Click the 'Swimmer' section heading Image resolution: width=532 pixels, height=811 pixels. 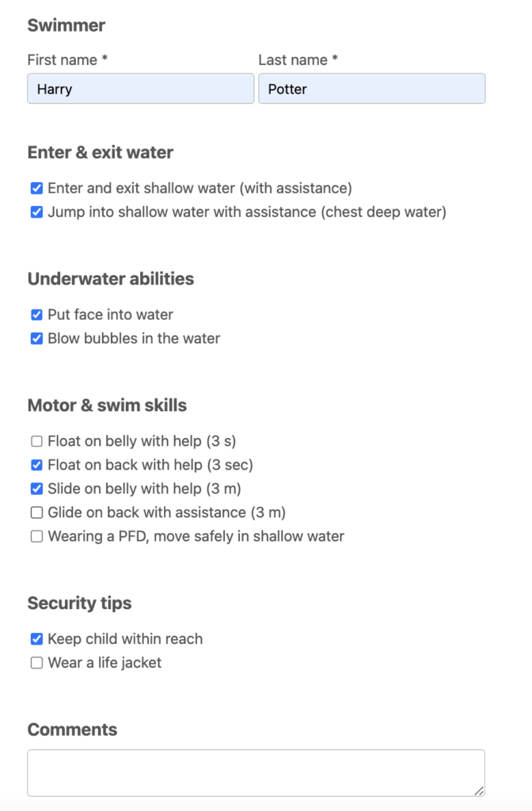(x=66, y=25)
